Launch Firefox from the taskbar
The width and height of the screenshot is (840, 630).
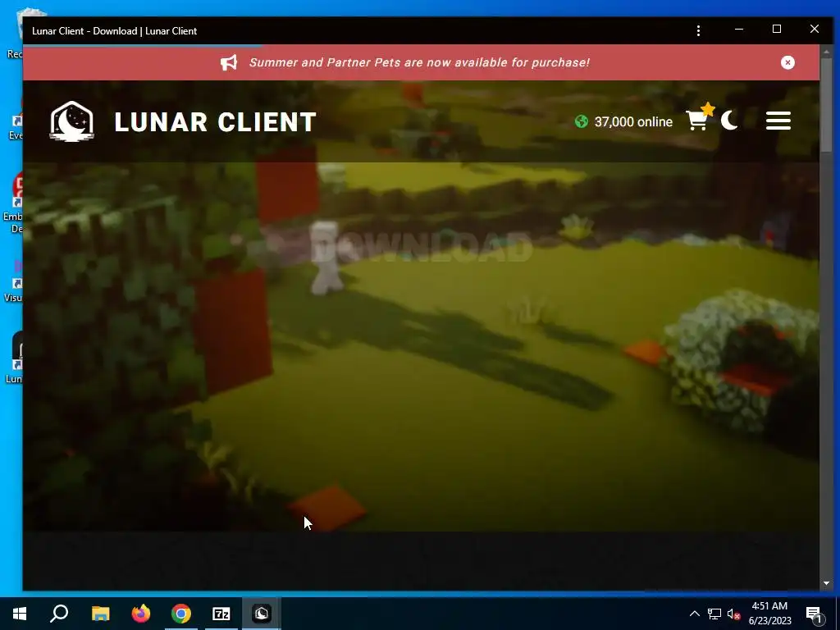pos(141,614)
